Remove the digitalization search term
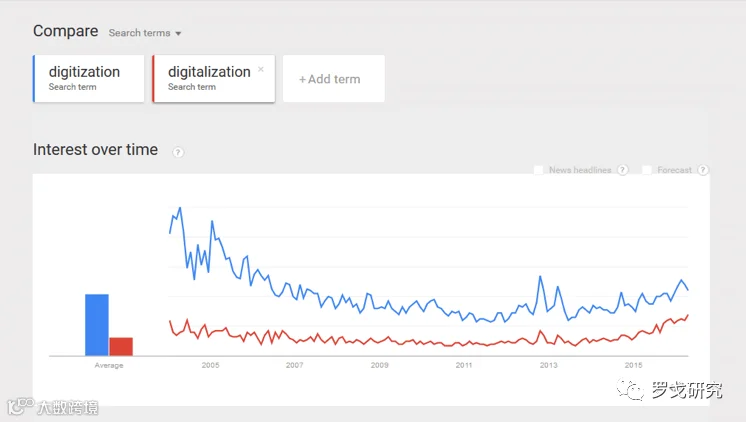746x422 pixels. [261, 69]
